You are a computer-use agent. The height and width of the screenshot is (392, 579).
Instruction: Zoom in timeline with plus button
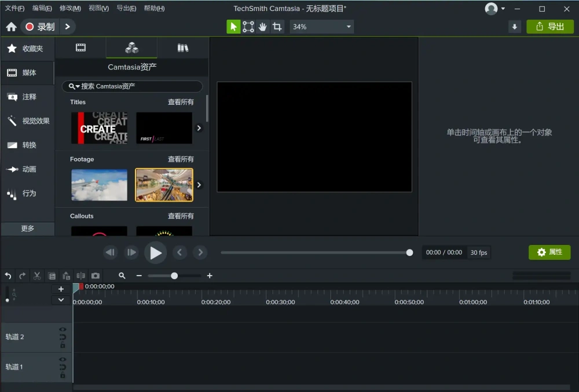pyautogui.click(x=210, y=276)
